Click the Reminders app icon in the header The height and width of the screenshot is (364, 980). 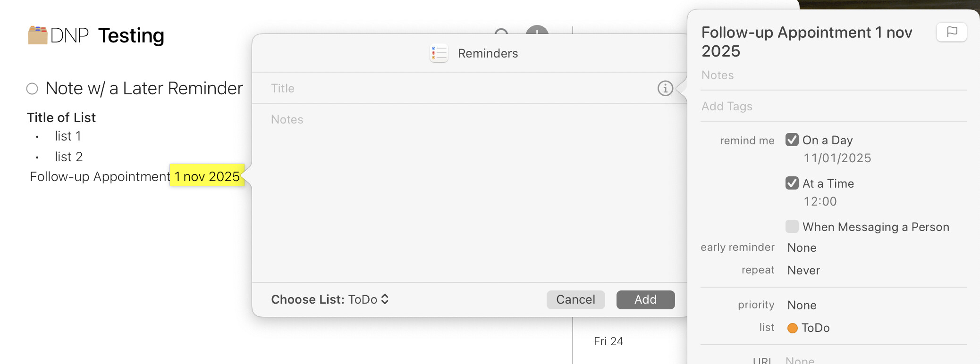click(x=439, y=53)
